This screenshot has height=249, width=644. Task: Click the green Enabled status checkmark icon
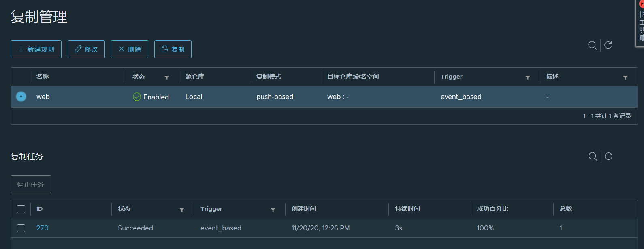pos(137,97)
